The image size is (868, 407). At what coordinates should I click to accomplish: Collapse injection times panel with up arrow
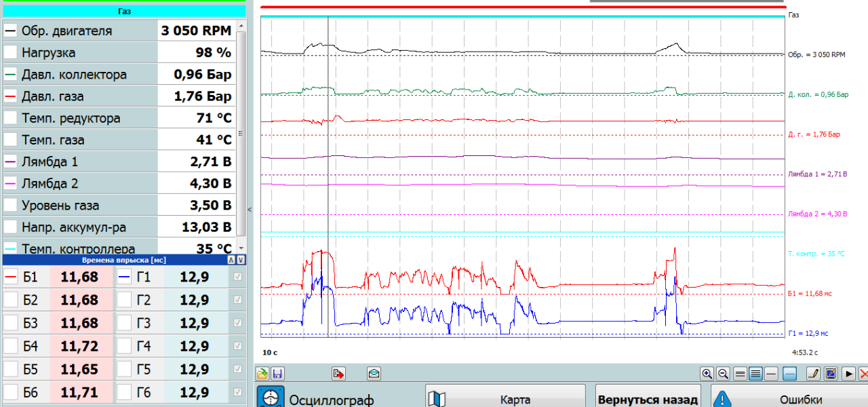[231, 260]
